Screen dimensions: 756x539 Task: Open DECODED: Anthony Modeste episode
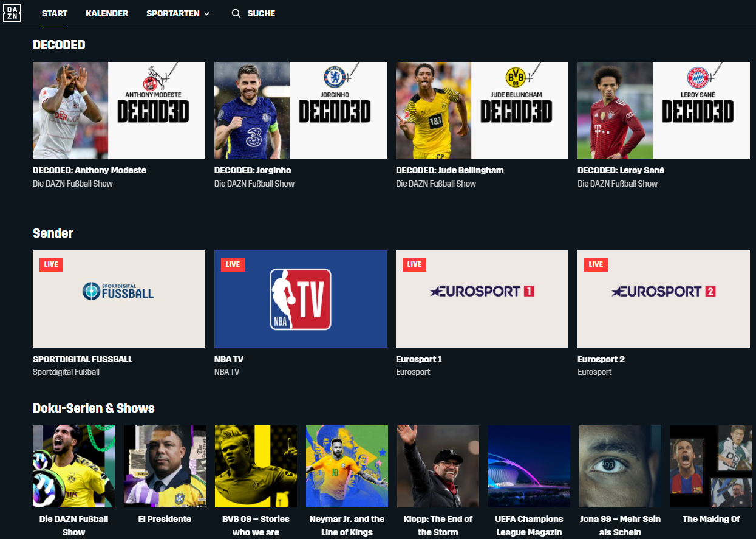point(118,110)
